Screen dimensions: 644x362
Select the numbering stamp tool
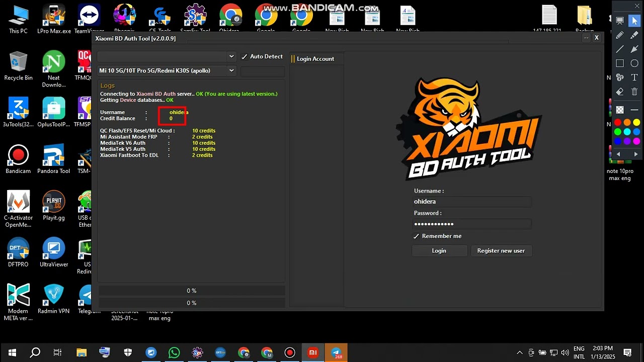point(620,77)
